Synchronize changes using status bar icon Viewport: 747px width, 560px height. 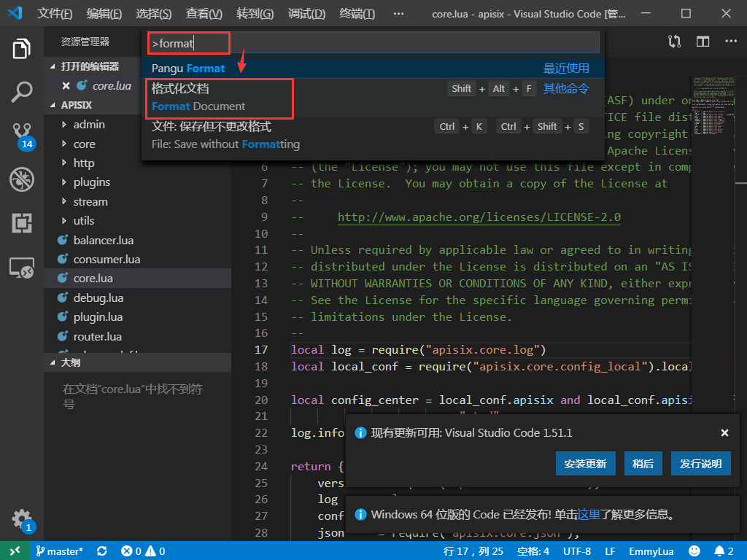102,551
